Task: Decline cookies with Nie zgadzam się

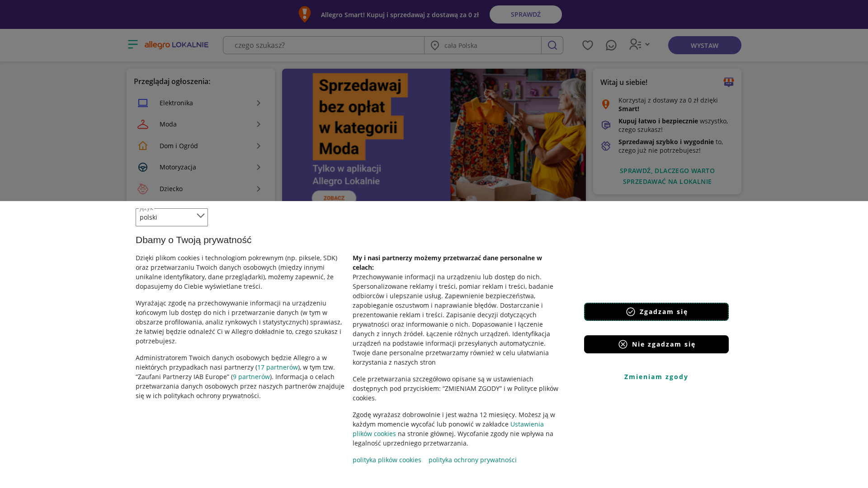Action: click(x=656, y=344)
